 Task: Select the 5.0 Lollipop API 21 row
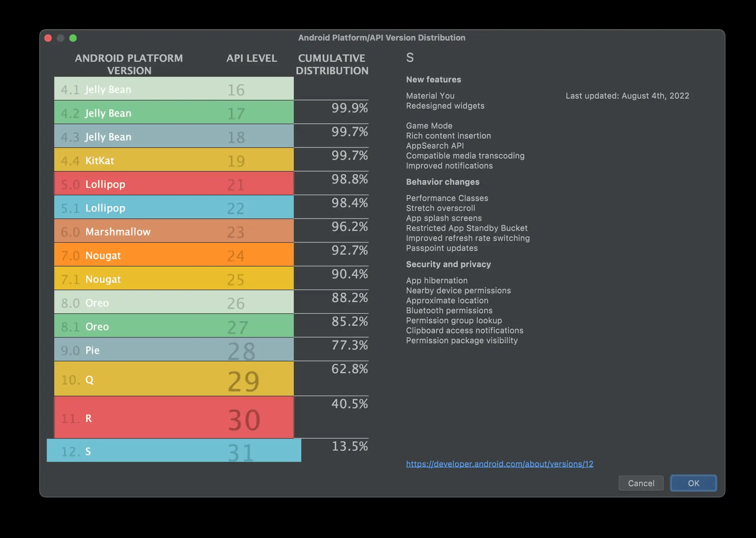(x=174, y=183)
